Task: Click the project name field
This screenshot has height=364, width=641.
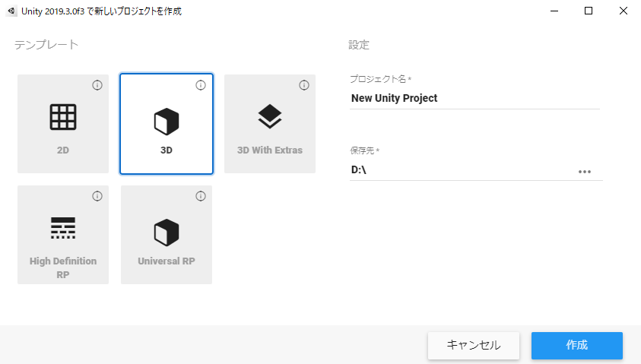Action: click(x=474, y=99)
